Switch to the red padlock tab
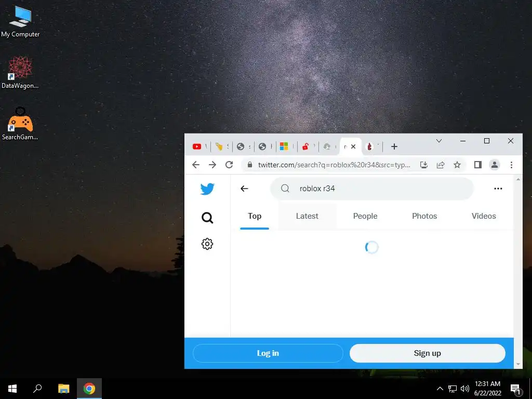Viewport: 532px width, 399px height. [305, 147]
